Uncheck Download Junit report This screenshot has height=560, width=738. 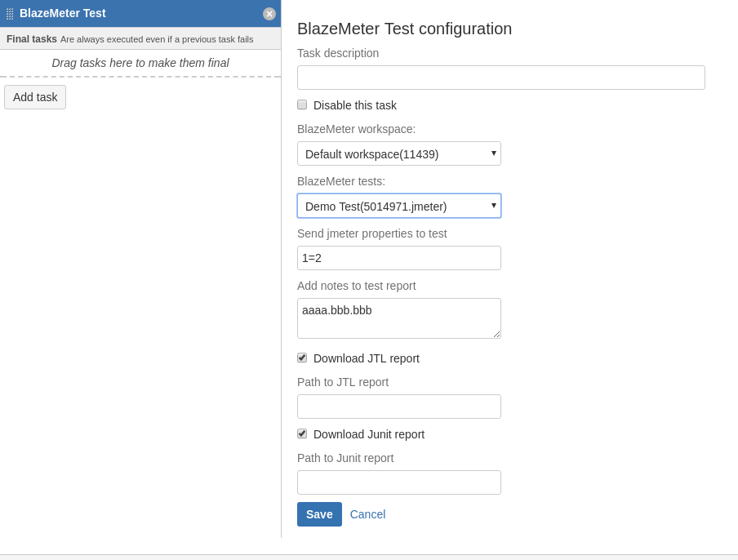(302, 433)
